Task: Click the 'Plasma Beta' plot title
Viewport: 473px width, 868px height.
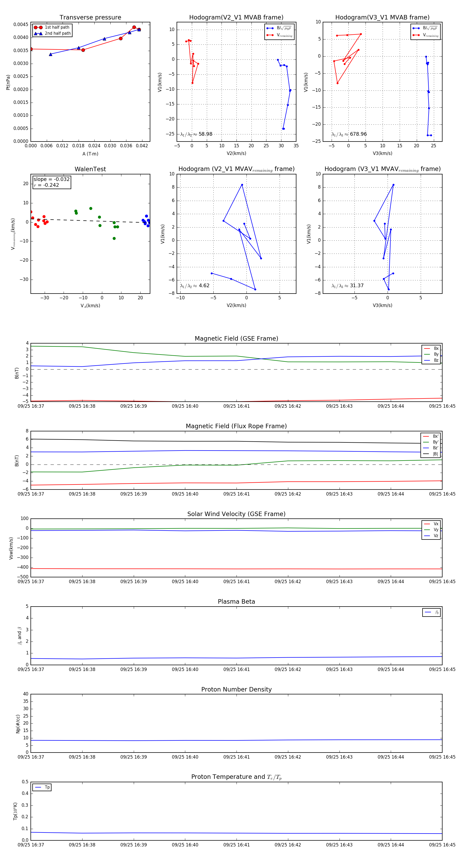Action: pyautogui.click(x=236, y=602)
